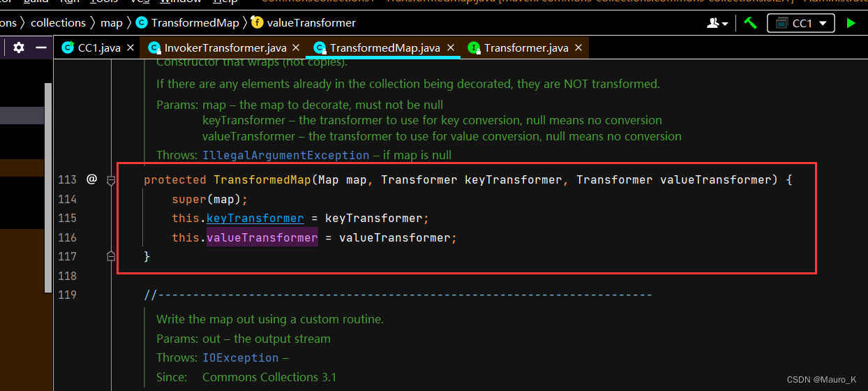Click the valueTransformer field breadcrumb
This screenshot has width=868, height=391.
coord(304,23)
